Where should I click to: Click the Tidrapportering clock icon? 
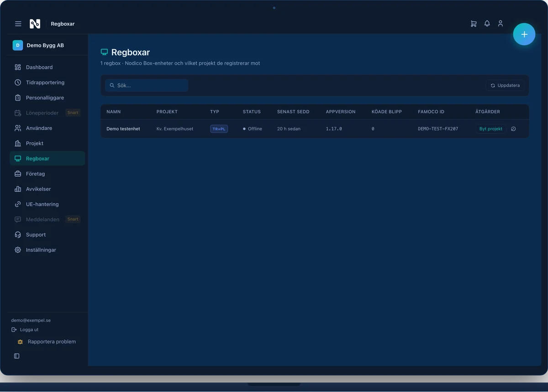tap(18, 82)
